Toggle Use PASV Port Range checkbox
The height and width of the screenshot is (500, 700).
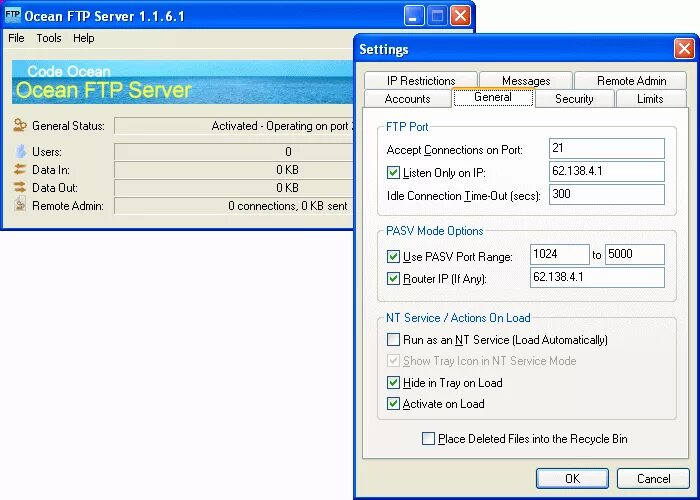pos(393,256)
